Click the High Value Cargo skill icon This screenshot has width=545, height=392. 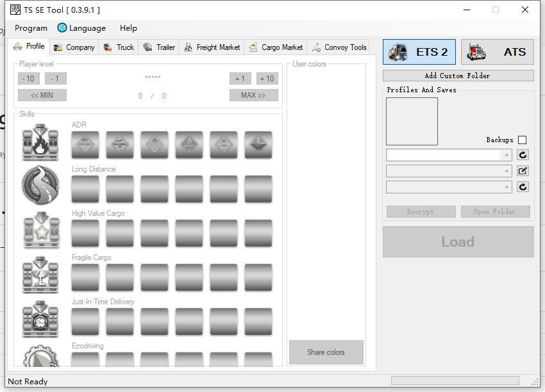pos(40,230)
